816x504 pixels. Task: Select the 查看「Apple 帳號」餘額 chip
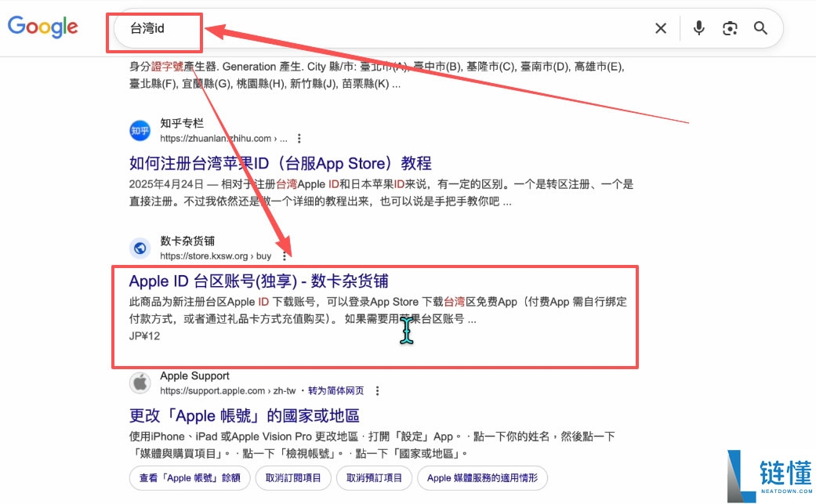click(190, 478)
